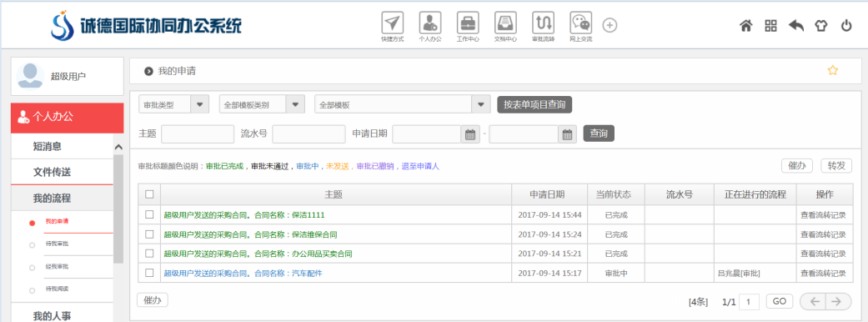The height and width of the screenshot is (322, 868).
Task: Click the 流水号 input field
Action: coord(309,134)
